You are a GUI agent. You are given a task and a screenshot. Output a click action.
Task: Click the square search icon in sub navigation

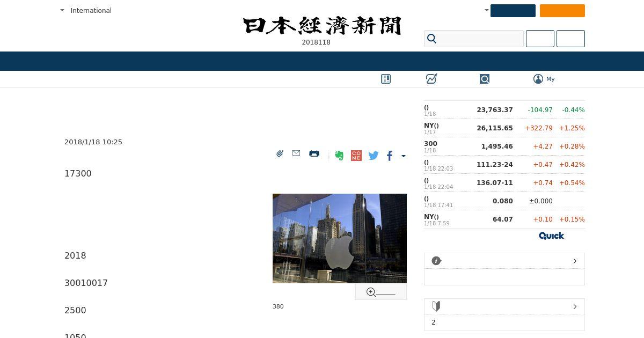point(485,79)
